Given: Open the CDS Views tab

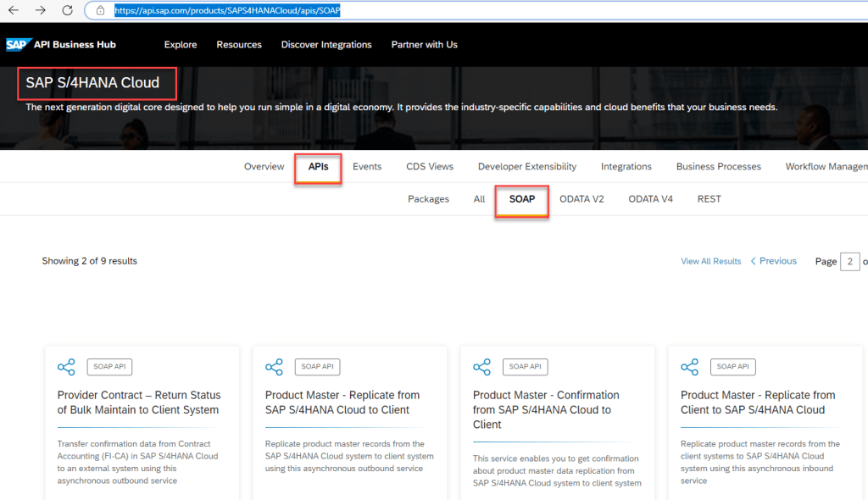Looking at the screenshot, I should coord(430,167).
